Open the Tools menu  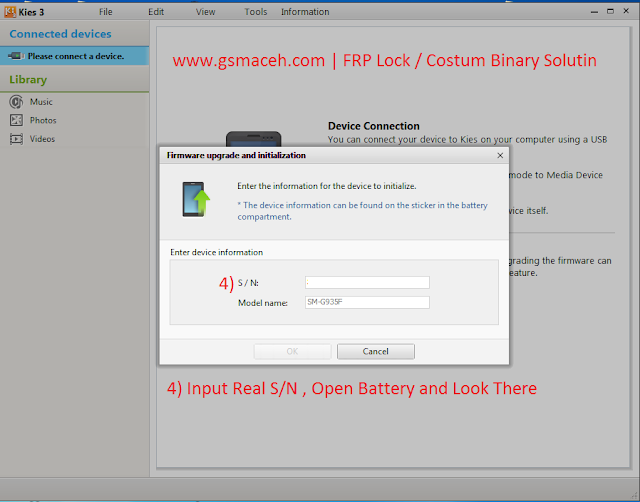[256, 12]
